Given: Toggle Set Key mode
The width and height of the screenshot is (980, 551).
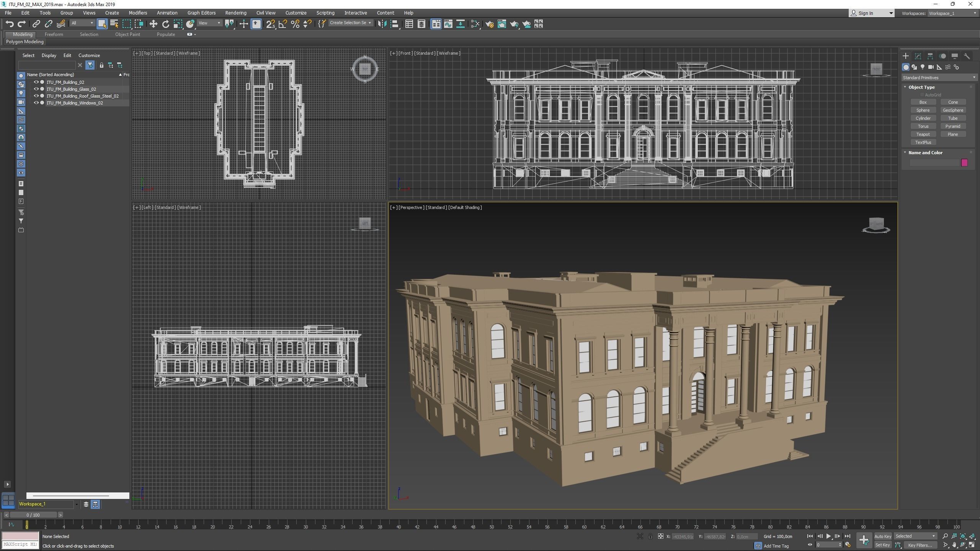Looking at the screenshot, I should coord(883,545).
